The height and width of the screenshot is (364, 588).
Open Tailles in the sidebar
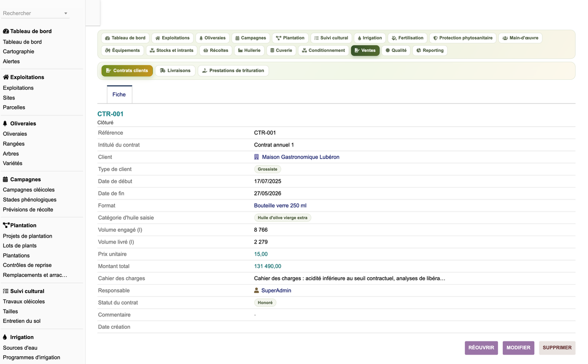point(10,312)
